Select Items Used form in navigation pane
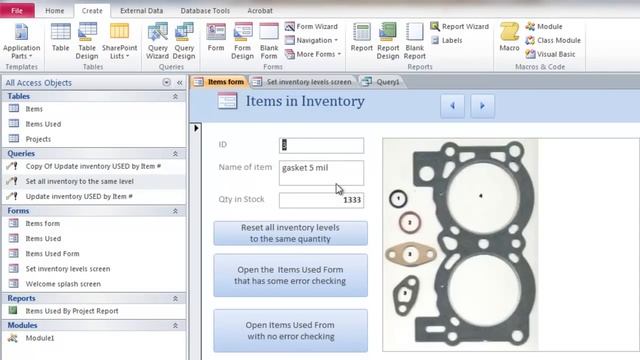 (x=94, y=239)
